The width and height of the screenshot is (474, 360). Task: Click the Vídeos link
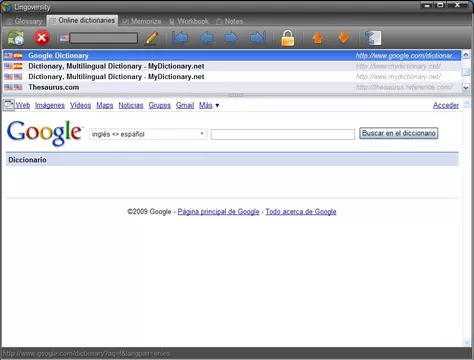(80, 105)
